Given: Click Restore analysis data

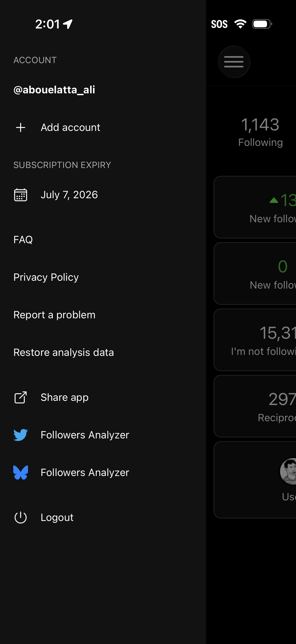Looking at the screenshot, I should click(x=64, y=352).
